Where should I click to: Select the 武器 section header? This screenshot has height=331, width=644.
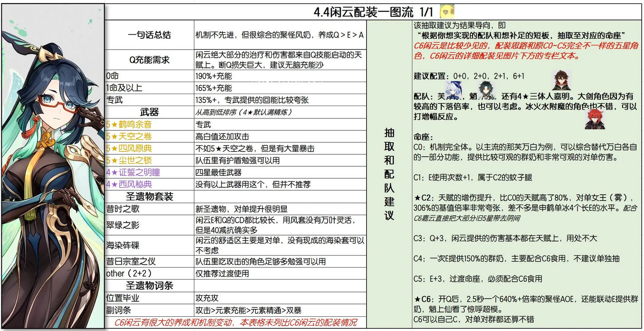(x=149, y=112)
